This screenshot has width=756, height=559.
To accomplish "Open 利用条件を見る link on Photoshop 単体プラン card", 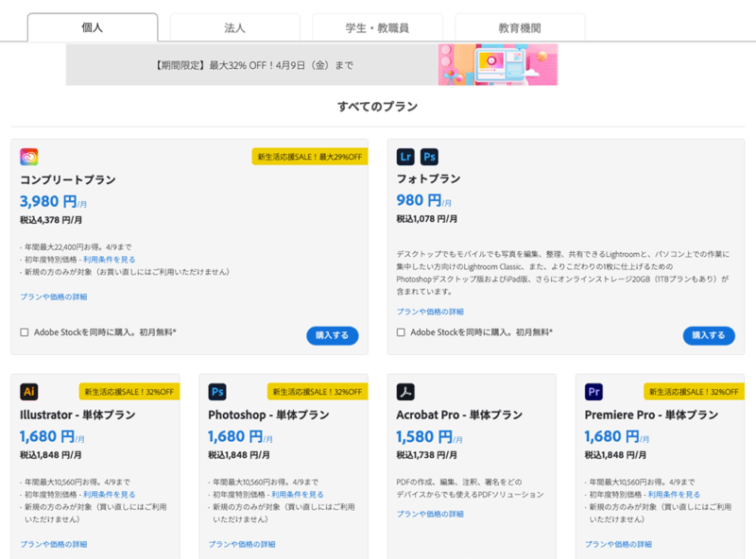I will click(298, 495).
